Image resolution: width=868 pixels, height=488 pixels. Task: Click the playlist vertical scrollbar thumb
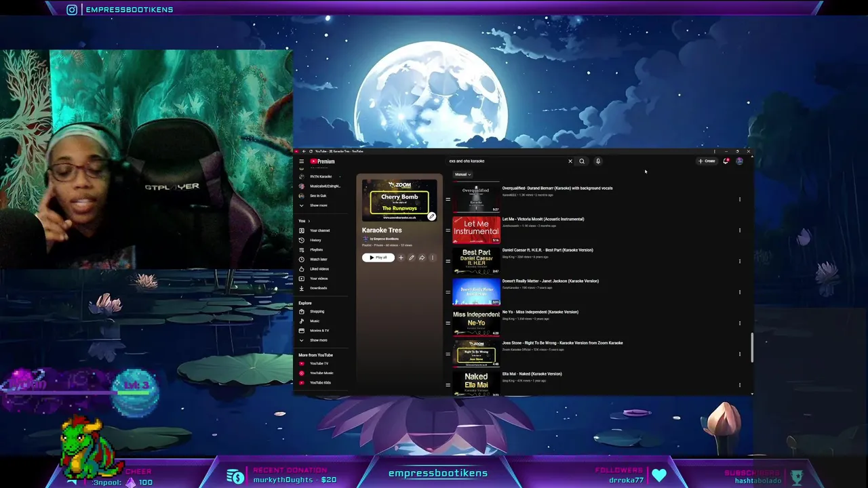751,348
